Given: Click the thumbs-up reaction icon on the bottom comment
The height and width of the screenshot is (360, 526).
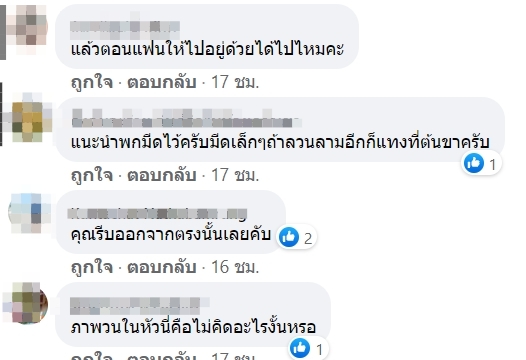Looking at the screenshot, I should coord(300,348).
